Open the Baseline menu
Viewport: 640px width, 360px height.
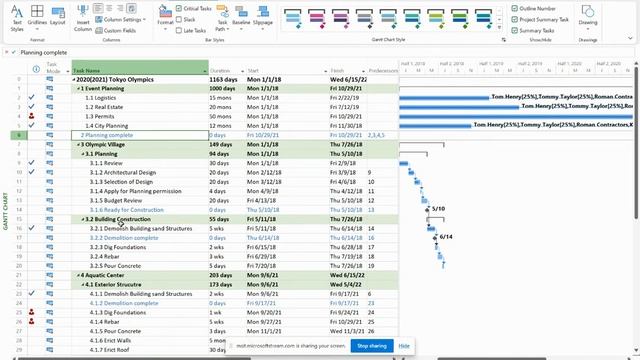click(241, 18)
